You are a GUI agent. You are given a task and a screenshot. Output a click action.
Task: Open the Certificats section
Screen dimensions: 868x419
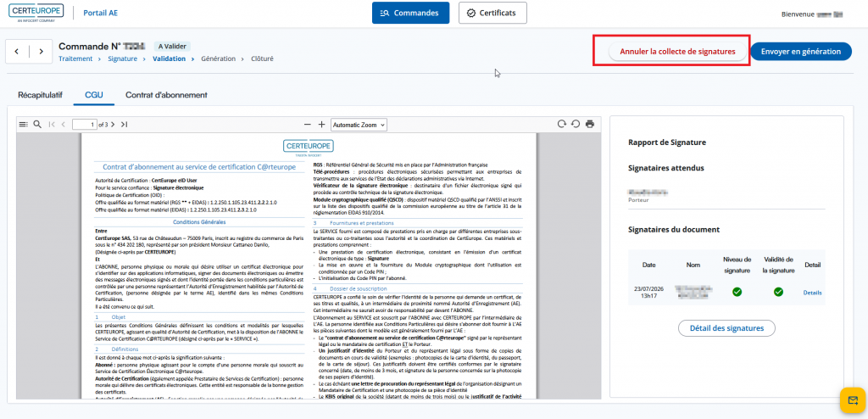coord(492,13)
